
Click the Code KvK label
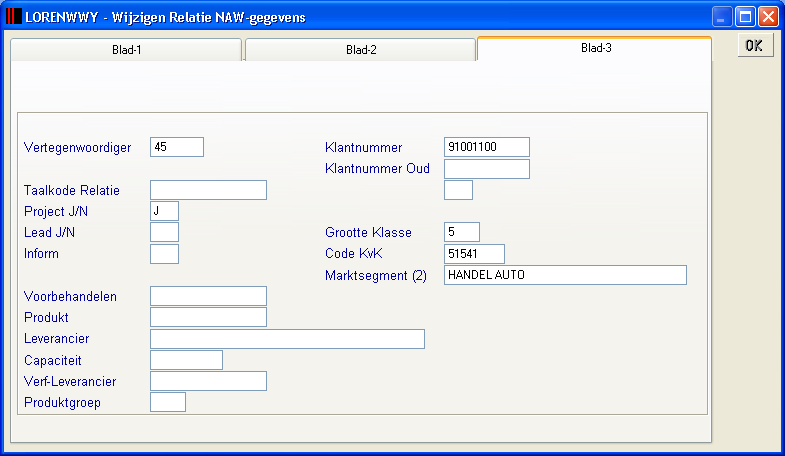click(x=353, y=253)
